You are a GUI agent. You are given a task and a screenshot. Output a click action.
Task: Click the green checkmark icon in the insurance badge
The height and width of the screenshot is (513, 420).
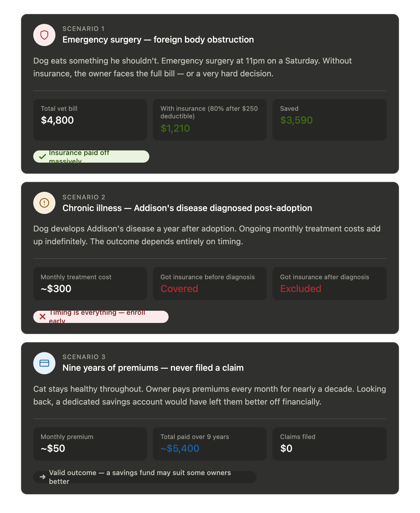pos(43,157)
